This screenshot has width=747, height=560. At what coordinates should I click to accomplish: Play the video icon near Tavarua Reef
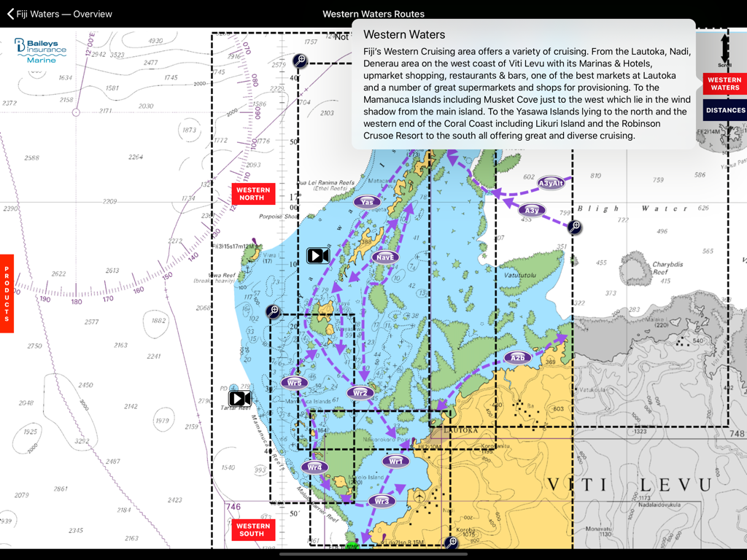click(241, 398)
